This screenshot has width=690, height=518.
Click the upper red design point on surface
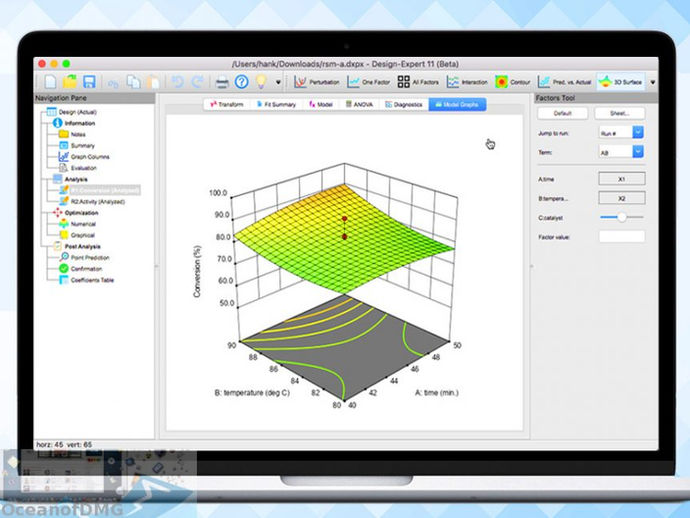[345, 219]
